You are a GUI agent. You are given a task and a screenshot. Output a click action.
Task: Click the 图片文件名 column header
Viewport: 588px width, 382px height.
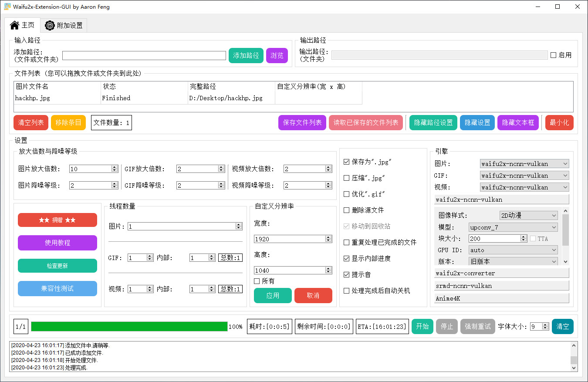[x=57, y=87]
